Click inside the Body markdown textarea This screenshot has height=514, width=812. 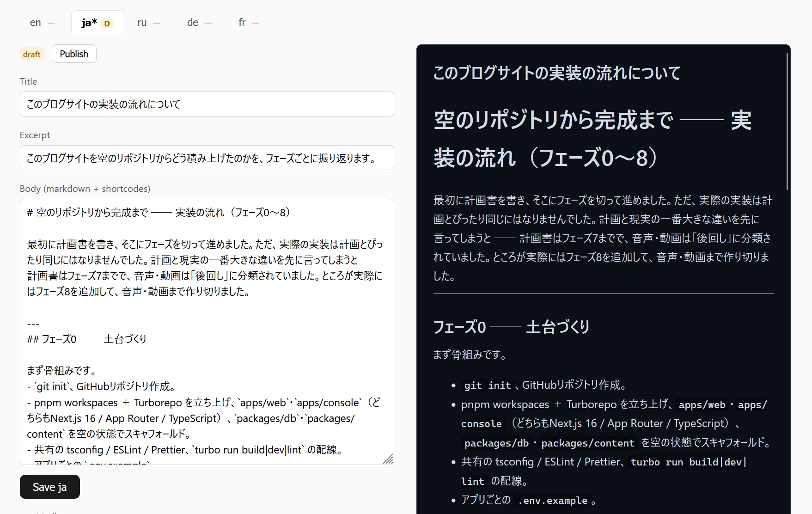coord(207,331)
